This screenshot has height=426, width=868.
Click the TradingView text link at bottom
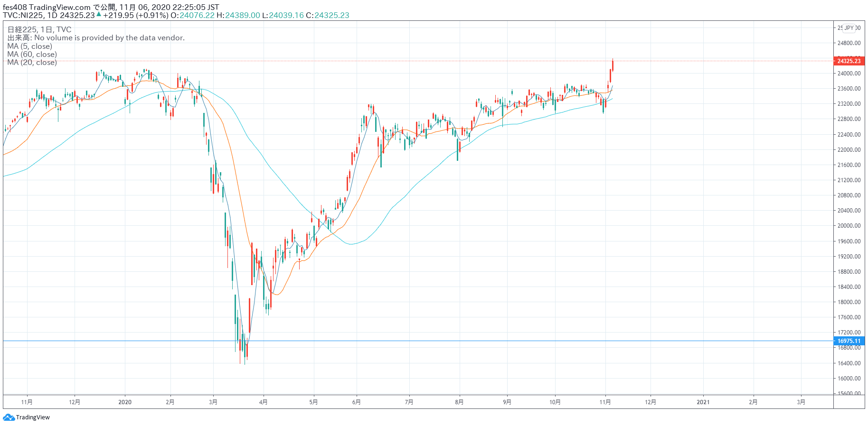coord(33,417)
